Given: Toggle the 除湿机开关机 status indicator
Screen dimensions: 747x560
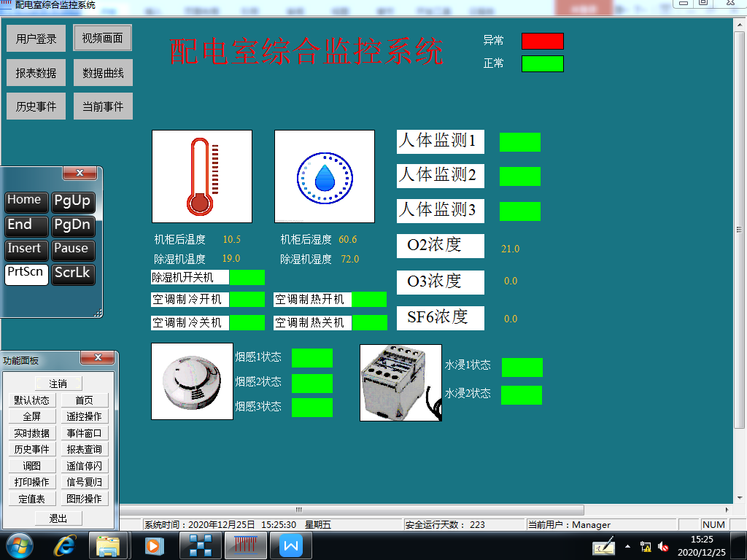Looking at the screenshot, I should (247, 277).
